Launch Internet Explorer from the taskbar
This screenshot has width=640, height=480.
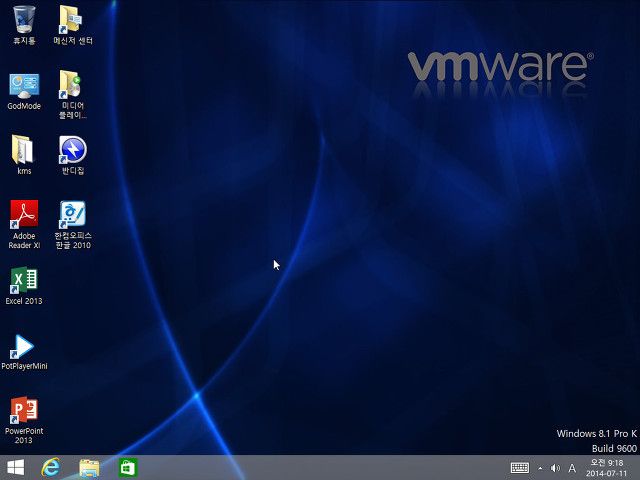[51, 467]
